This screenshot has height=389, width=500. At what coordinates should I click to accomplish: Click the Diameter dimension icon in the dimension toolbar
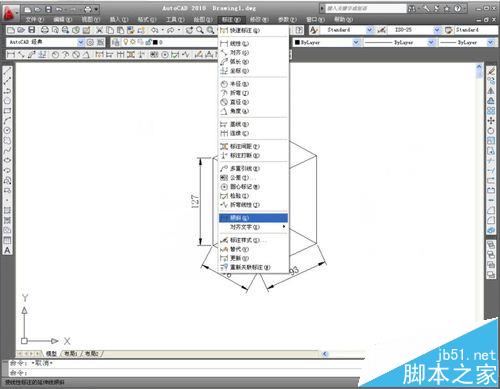point(76,54)
